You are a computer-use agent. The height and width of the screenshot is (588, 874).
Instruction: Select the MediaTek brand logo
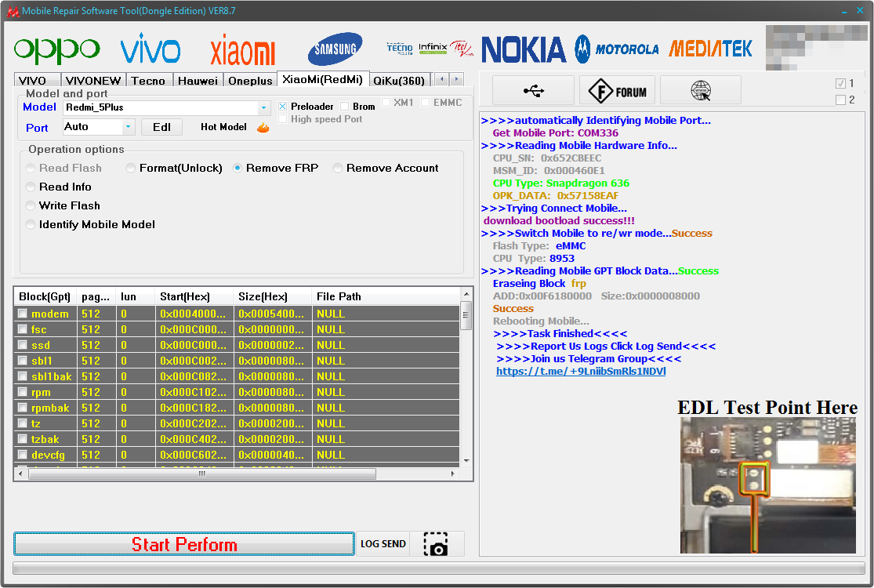tap(710, 49)
